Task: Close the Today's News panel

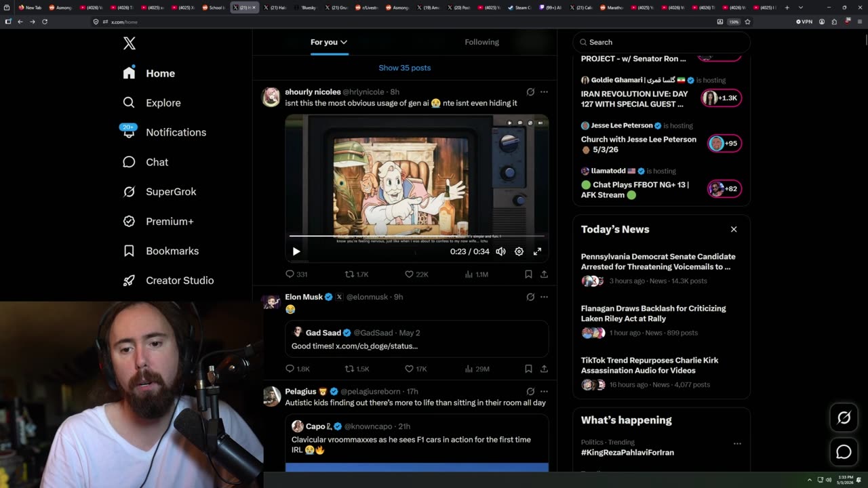Action: coord(734,229)
